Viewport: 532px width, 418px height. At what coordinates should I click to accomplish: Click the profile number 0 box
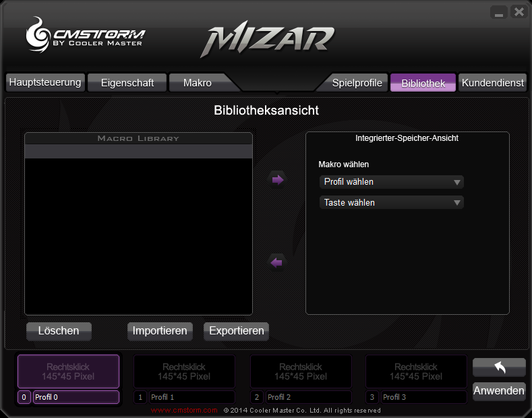coord(24,397)
